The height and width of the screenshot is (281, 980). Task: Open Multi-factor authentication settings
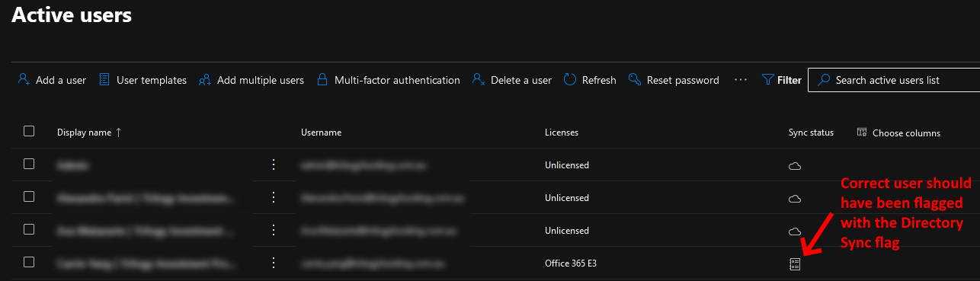click(388, 80)
